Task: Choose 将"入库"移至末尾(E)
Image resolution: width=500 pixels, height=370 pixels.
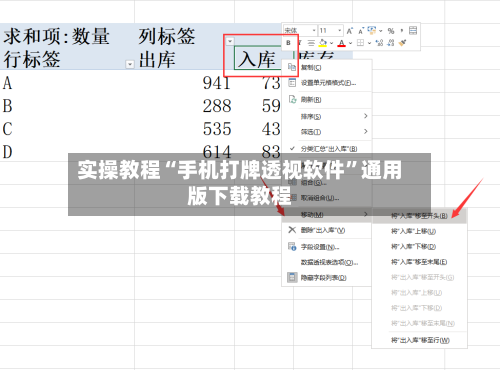Action: pyautogui.click(x=419, y=262)
